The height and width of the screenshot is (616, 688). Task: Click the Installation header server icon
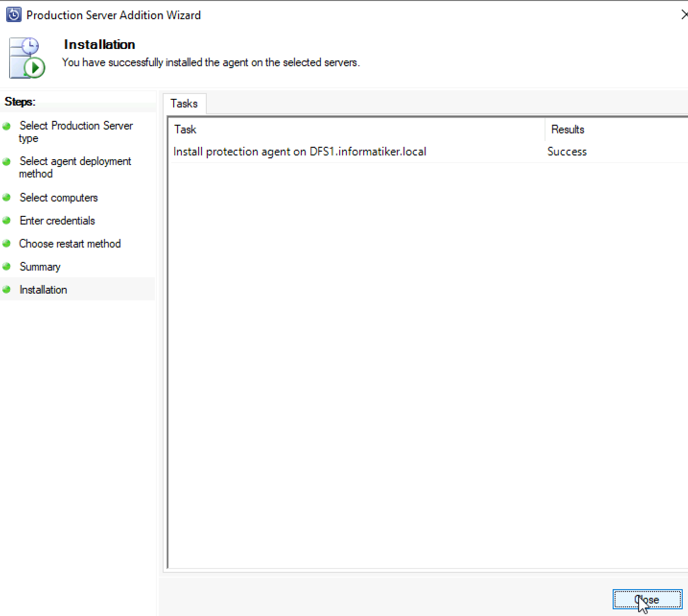click(27, 58)
